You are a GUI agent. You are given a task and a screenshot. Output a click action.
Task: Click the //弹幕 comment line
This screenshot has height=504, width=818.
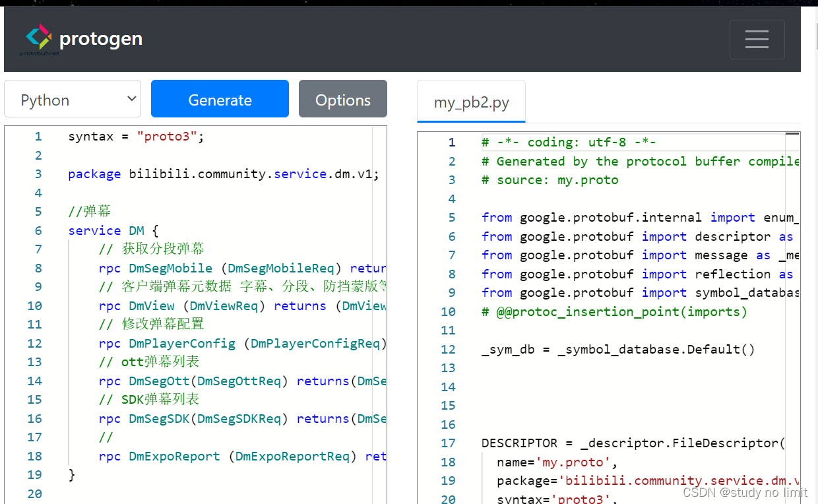click(x=90, y=212)
